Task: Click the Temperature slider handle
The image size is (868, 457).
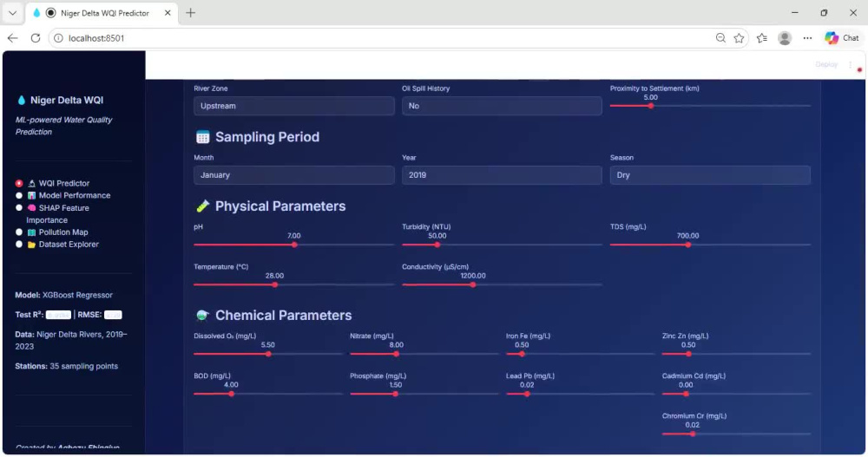Action: tap(275, 285)
